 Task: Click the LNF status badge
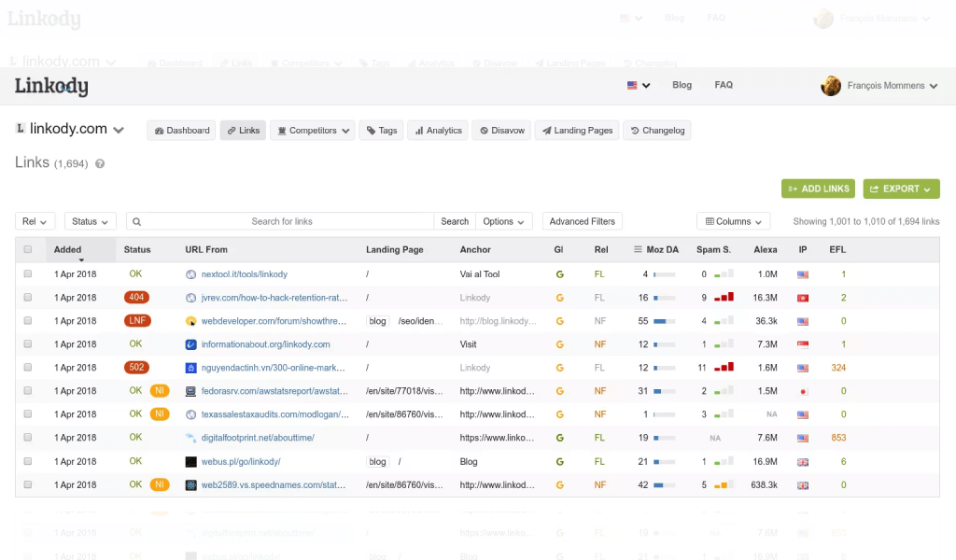[137, 320]
